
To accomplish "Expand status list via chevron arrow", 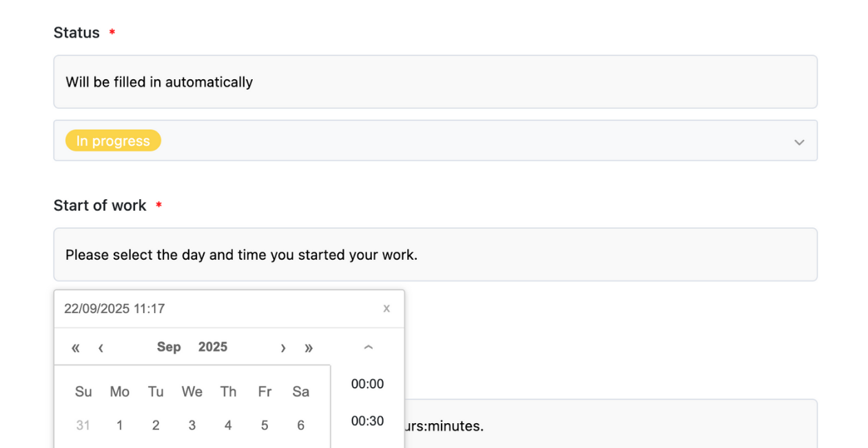I will click(799, 142).
